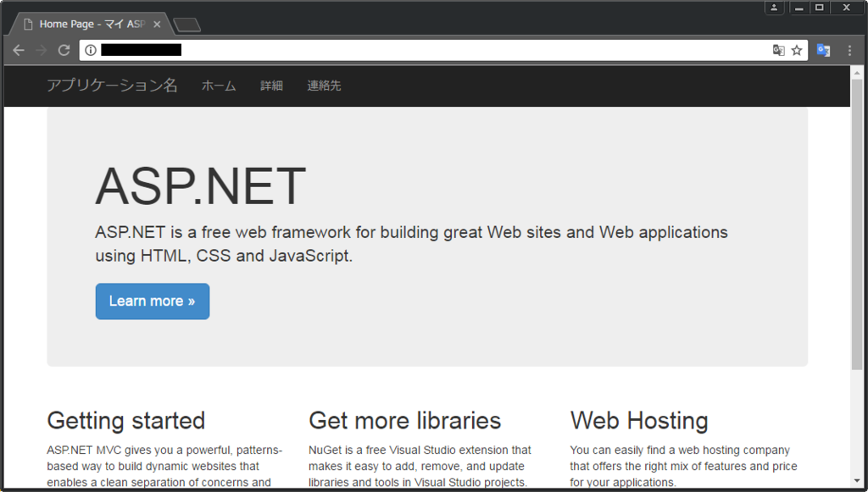Click the ASP.NET jumbotron heading
Image resolution: width=868 pixels, height=492 pixels.
point(200,185)
